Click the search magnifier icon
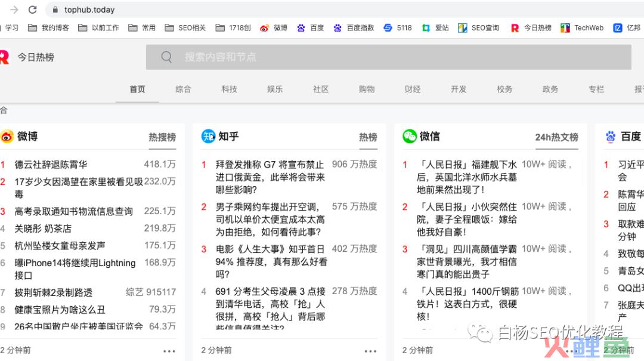 pos(166,57)
